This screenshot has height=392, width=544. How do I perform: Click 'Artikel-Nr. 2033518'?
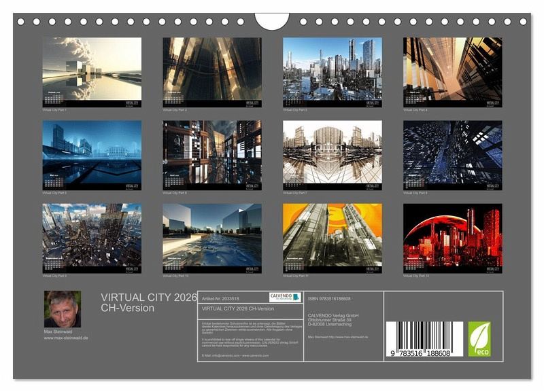point(220,298)
